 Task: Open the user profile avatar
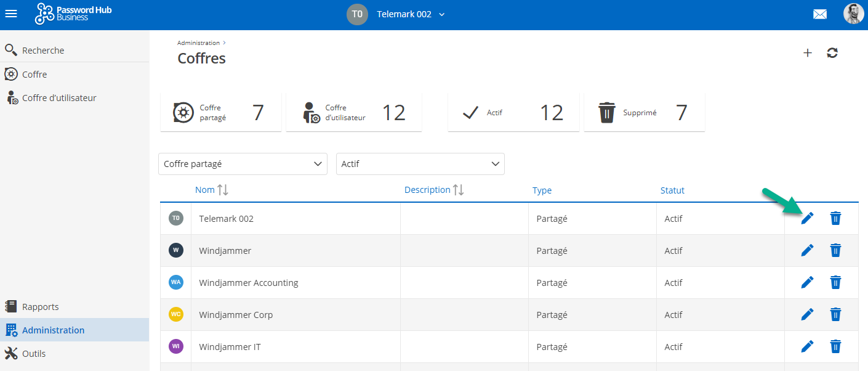coord(853,14)
